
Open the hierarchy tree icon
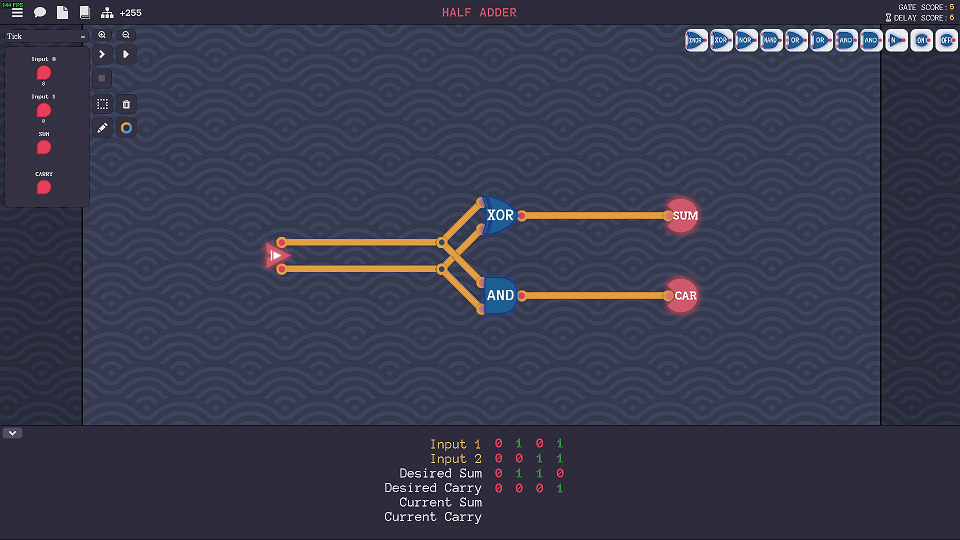(x=107, y=13)
